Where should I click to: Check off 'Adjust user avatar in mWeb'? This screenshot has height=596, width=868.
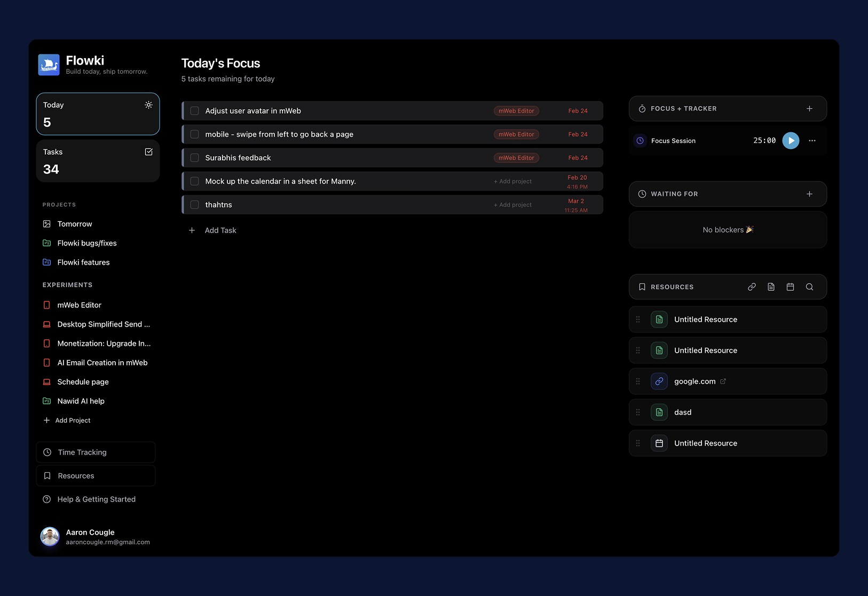point(195,111)
